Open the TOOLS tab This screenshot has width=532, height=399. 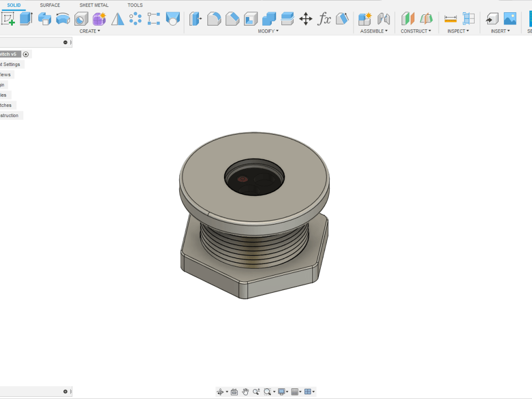point(135,5)
